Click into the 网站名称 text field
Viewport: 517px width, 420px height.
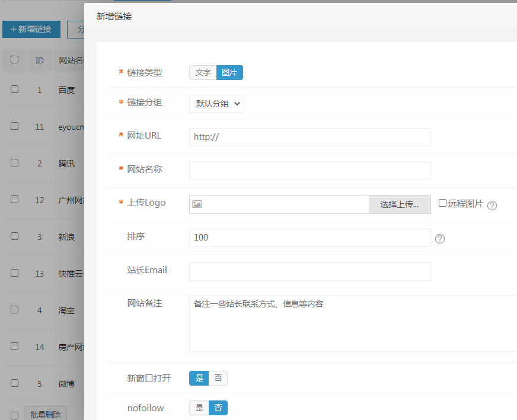pyautogui.click(x=309, y=171)
